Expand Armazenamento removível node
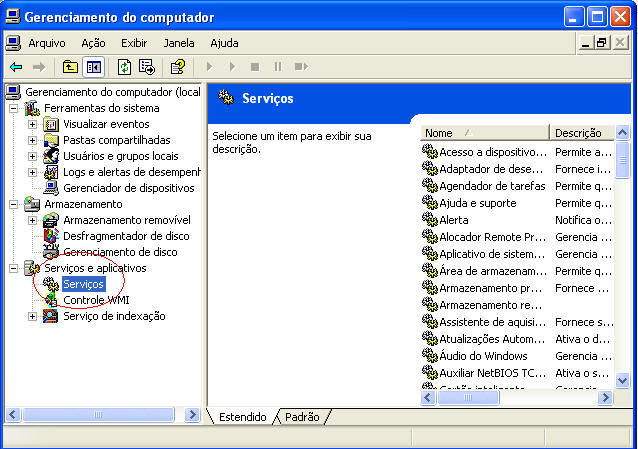The height and width of the screenshot is (449, 638). pyautogui.click(x=33, y=220)
